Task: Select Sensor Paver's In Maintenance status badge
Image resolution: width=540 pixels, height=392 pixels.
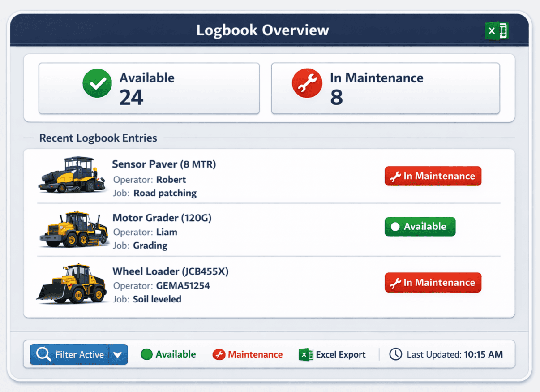Action: [433, 176]
